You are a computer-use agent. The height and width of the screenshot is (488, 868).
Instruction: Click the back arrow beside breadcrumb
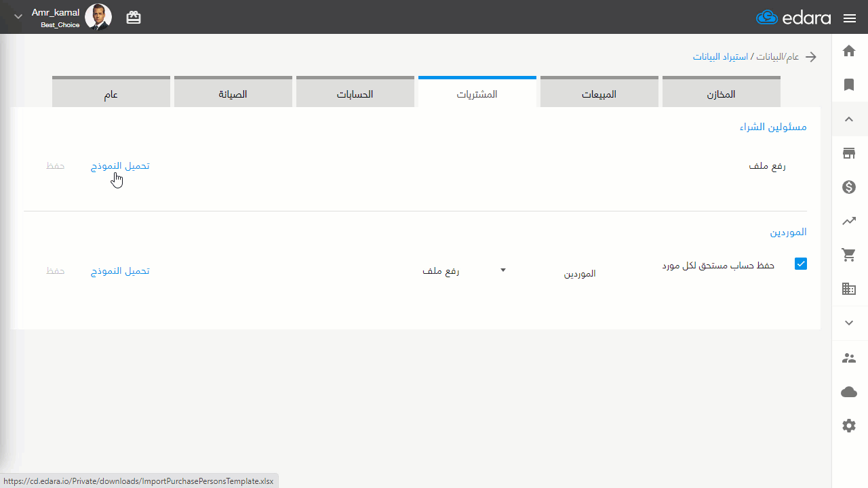[x=810, y=57]
